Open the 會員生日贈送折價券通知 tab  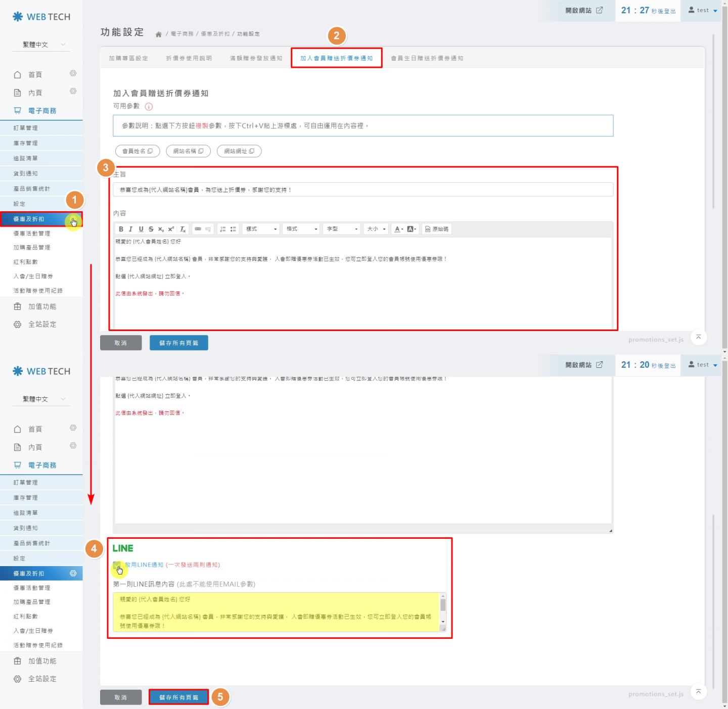427,58
